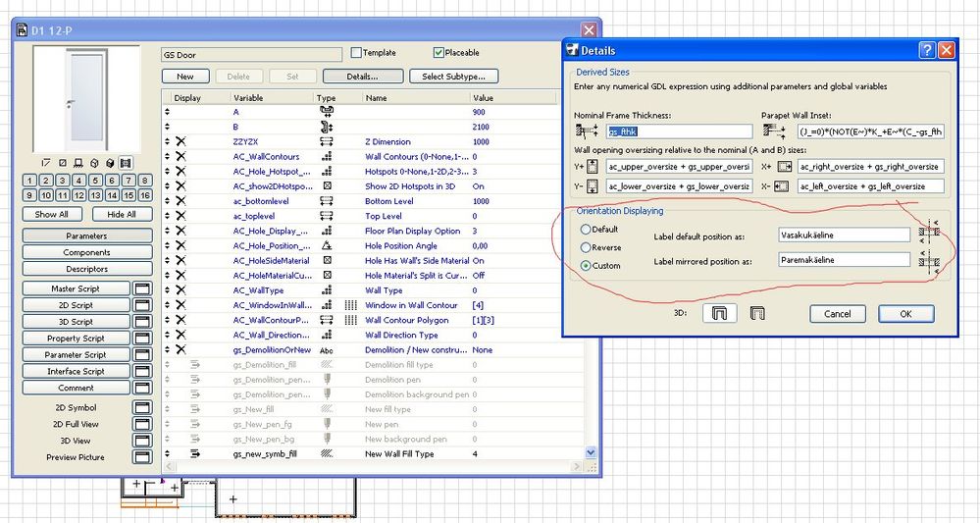Select the shaded 3D cube preview icon
This screenshot has width=980, height=523.
110,163
